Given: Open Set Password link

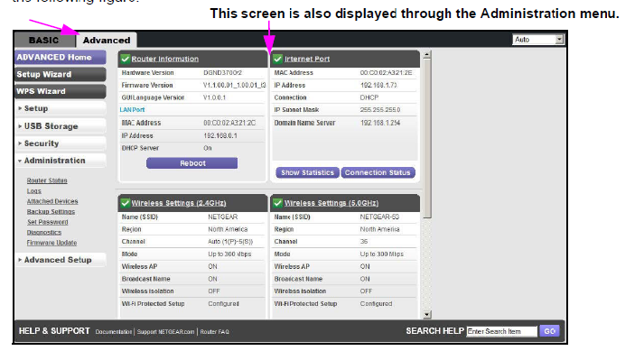Looking at the screenshot, I should (48, 222).
